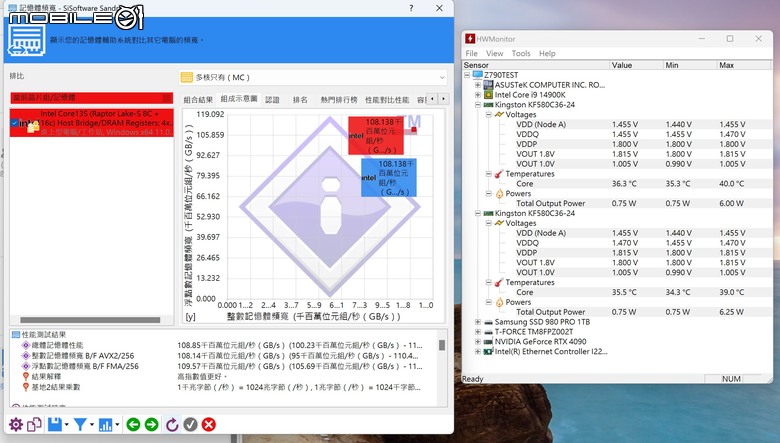Click the green back arrow button

[133, 425]
